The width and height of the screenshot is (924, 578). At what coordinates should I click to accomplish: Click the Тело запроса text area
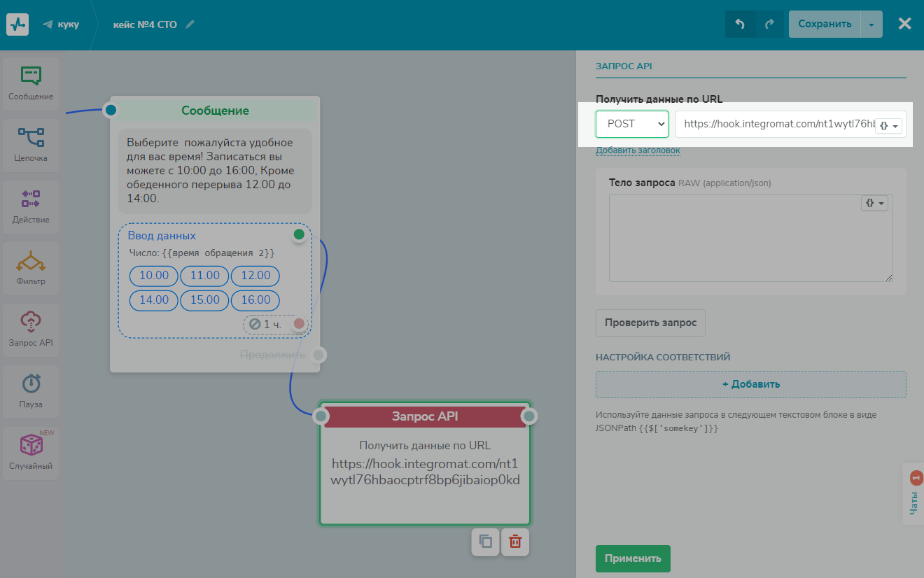click(x=751, y=238)
